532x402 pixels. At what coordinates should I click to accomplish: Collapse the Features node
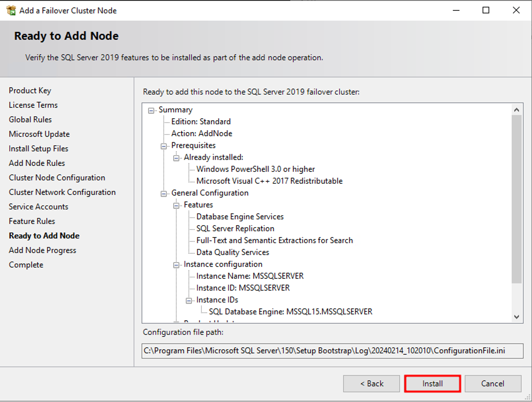[x=176, y=206]
